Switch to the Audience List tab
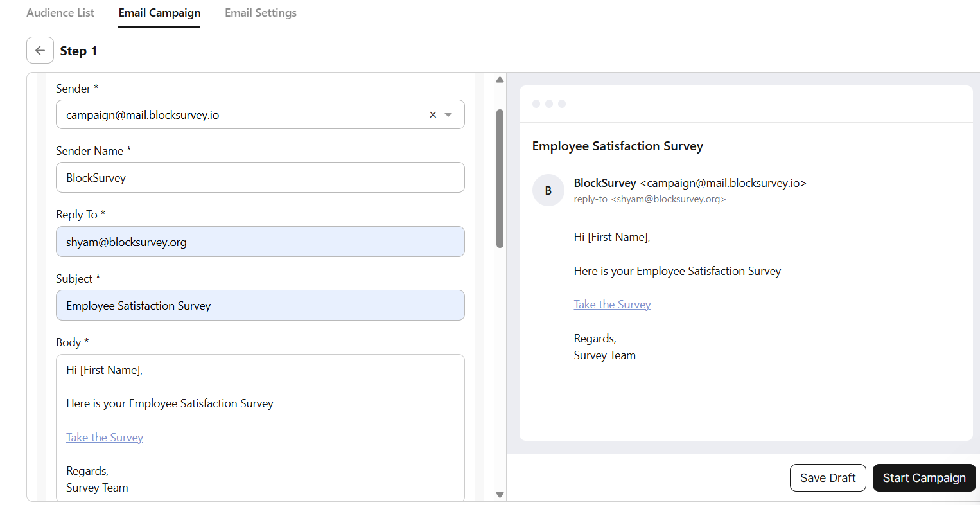 point(60,13)
